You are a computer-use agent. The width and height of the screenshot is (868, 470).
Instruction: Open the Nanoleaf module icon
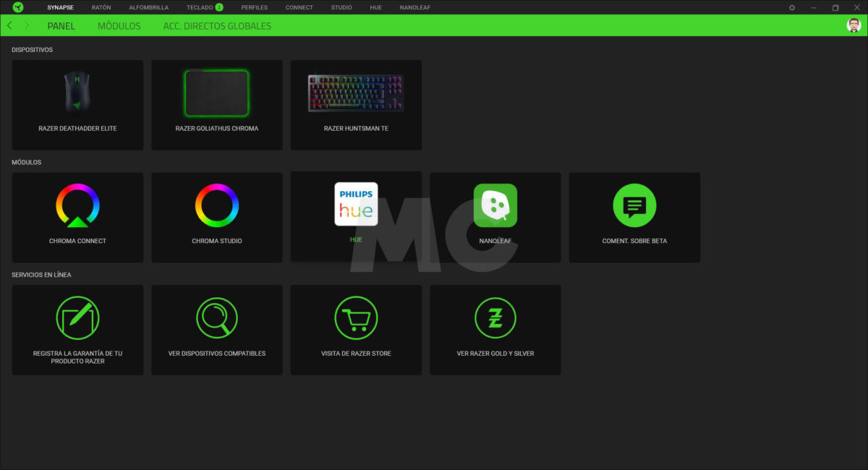(495, 205)
